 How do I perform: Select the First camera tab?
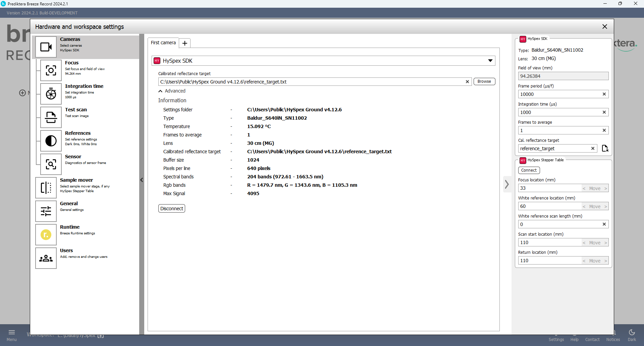[163, 43]
